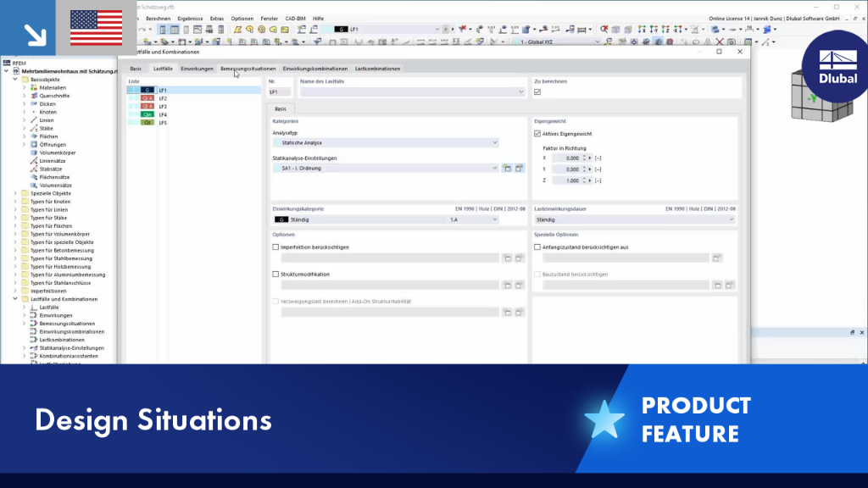Enable Imperfektion berücksichtigen checkbox

275,247
